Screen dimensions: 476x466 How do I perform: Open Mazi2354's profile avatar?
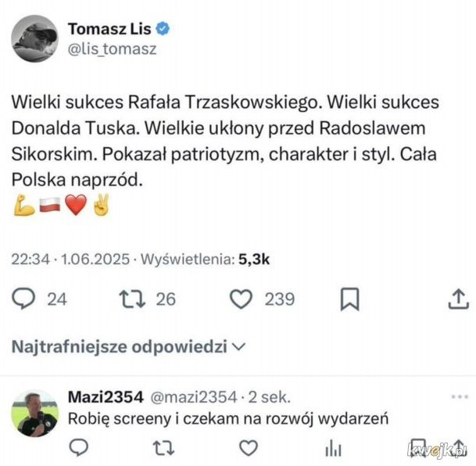34,413
